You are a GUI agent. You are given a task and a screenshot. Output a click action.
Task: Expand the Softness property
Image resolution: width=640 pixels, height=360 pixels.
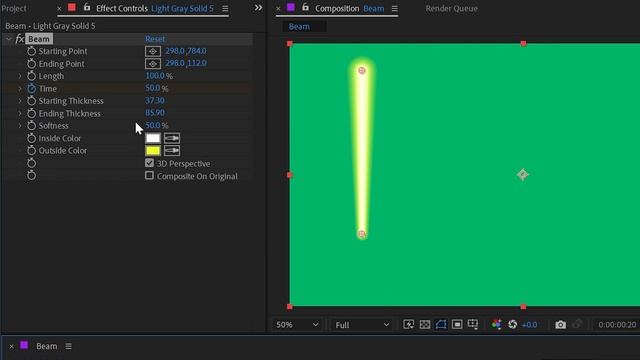(x=20, y=126)
